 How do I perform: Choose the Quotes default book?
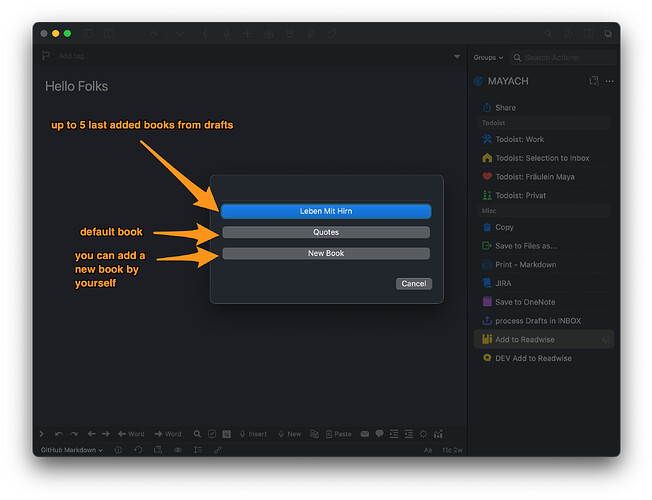point(326,232)
